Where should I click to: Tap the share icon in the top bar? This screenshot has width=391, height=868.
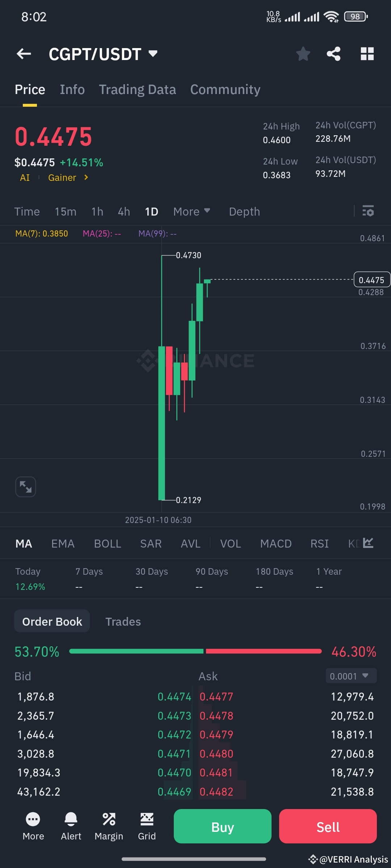click(333, 54)
